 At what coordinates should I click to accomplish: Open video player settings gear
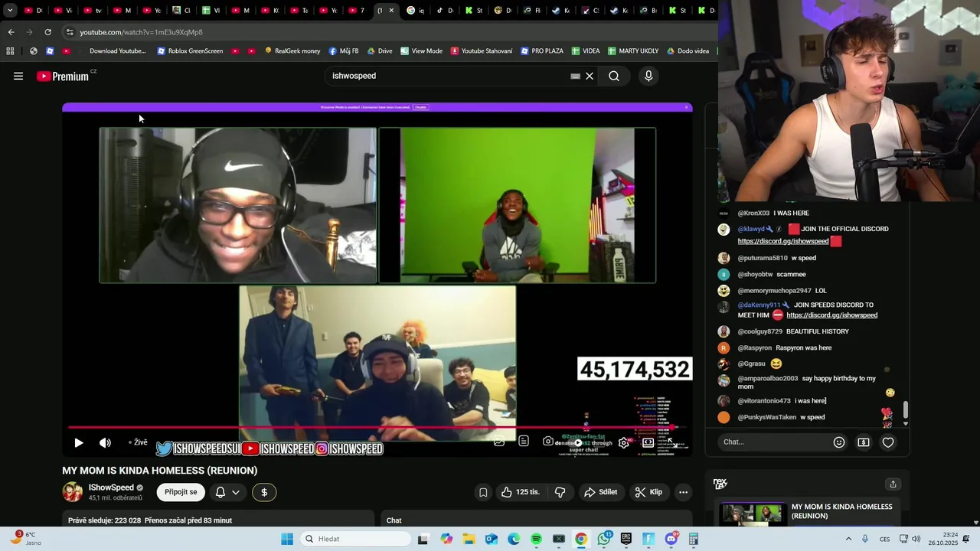coord(624,442)
